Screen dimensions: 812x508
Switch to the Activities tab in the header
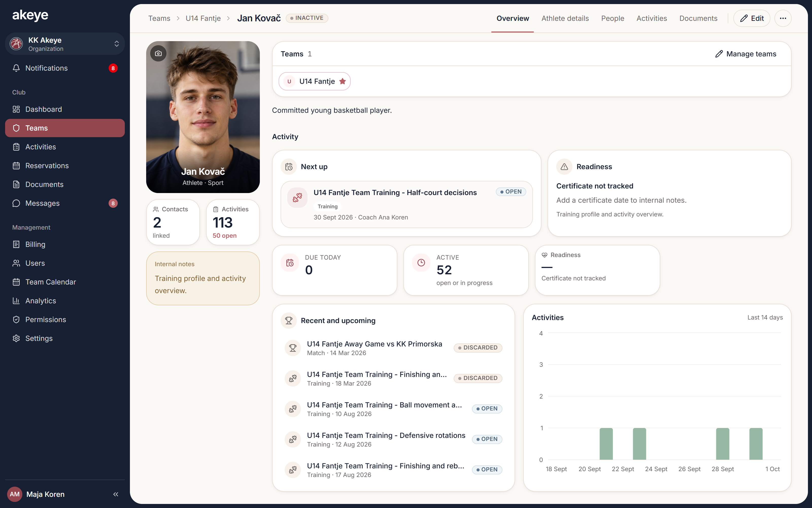point(652,19)
